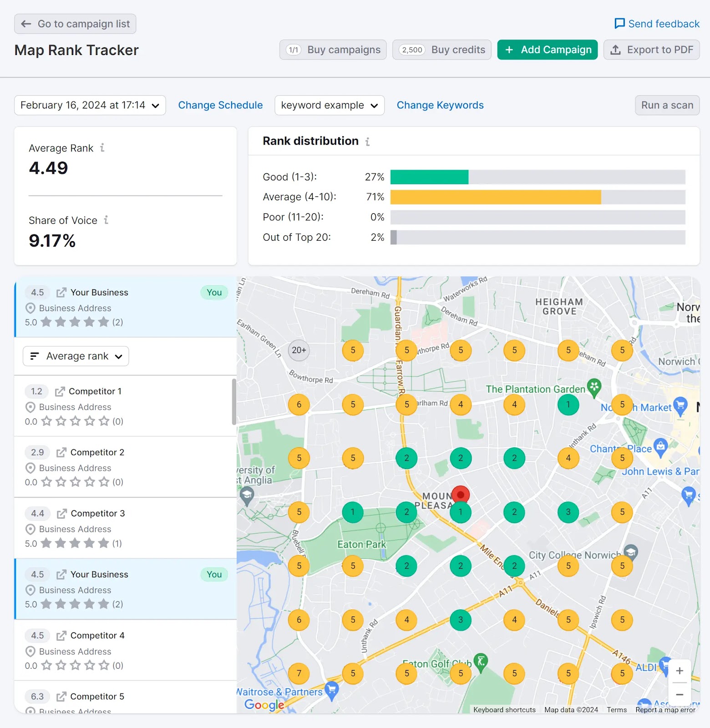Open Competitor 1 external link icon

[x=60, y=392]
